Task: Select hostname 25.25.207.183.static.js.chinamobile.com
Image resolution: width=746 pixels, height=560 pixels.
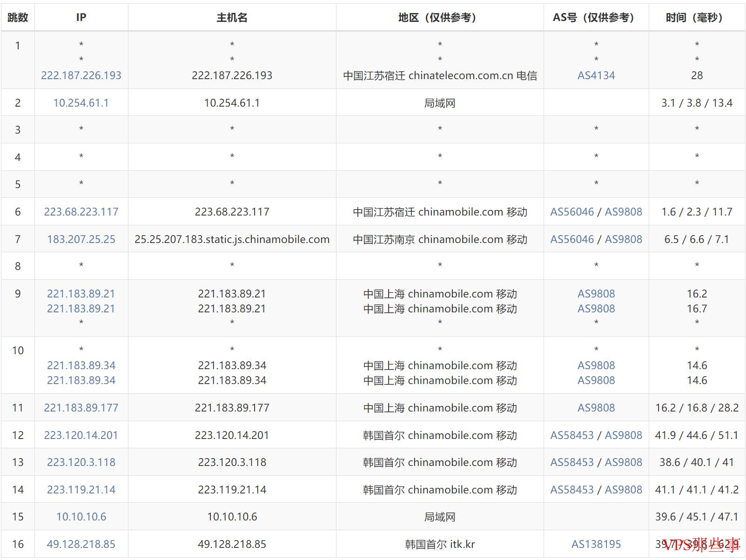Action: point(232,239)
